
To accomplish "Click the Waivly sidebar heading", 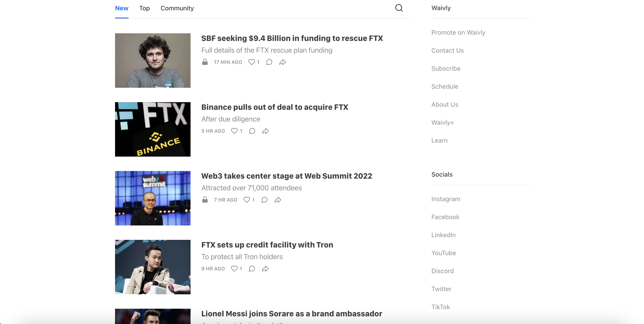I will tap(441, 8).
